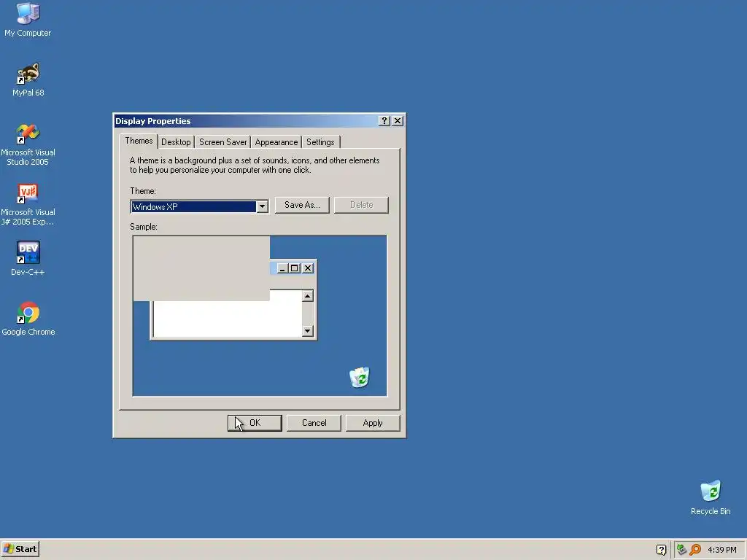The image size is (747, 560).
Task: Switch to the Screen Saver tab
Action: coord(222,142)
